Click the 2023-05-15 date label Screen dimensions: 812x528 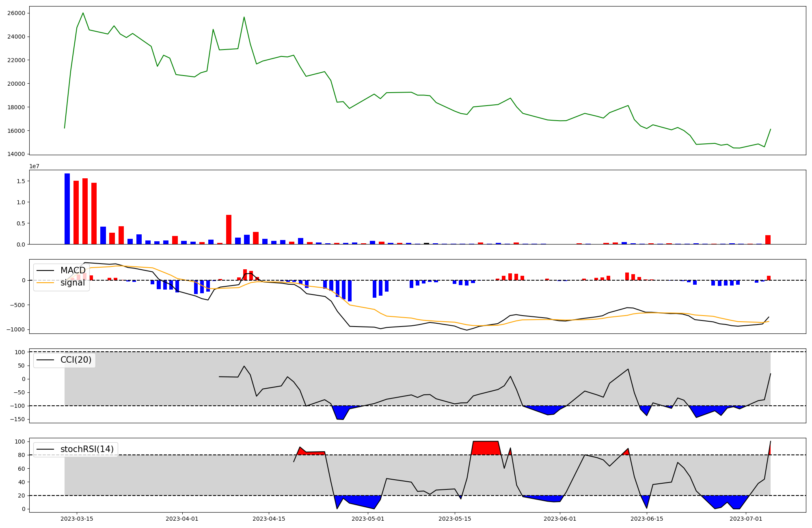tap(455, 519)
